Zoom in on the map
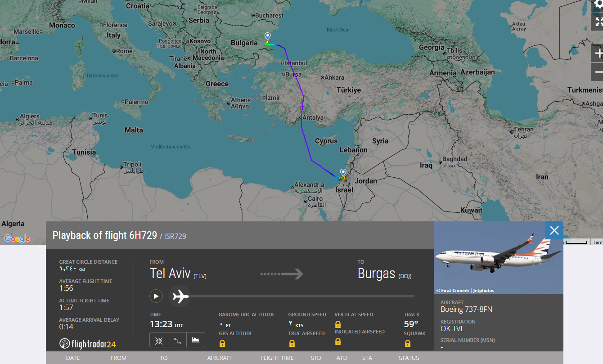Screen dimensions: 603x364 [598, 54]
